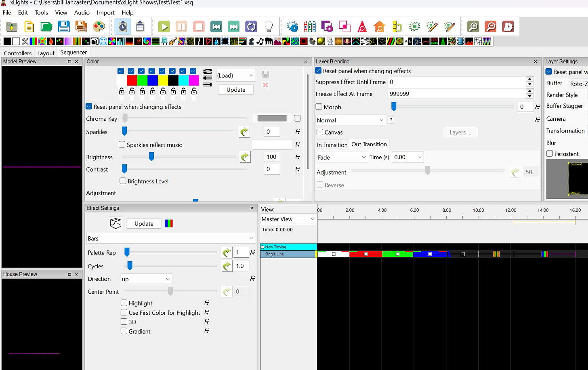Viewport: 588px width, 370px height.
Task: Switch to the Controllers tab
Action: [x=18, y=53]
